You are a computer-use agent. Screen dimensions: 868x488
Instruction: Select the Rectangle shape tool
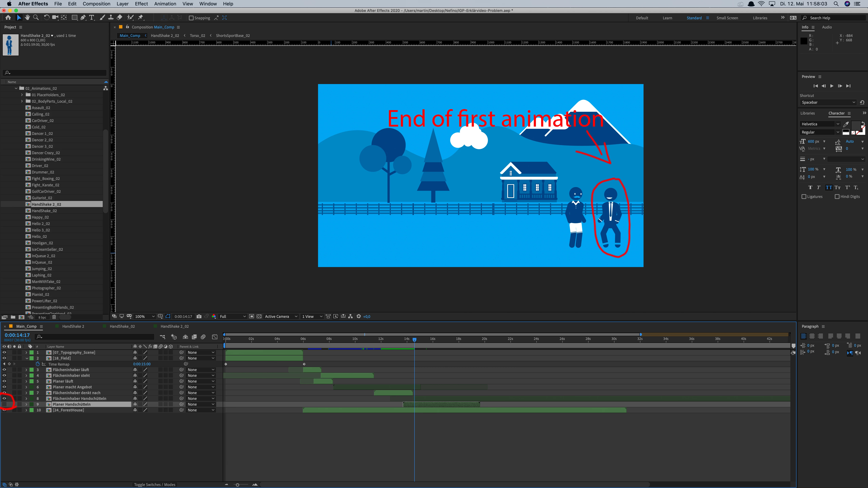click(x=74, y=17)
